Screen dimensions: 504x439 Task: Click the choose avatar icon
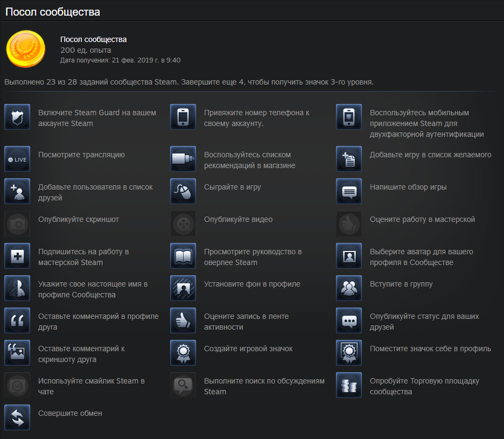349,256
